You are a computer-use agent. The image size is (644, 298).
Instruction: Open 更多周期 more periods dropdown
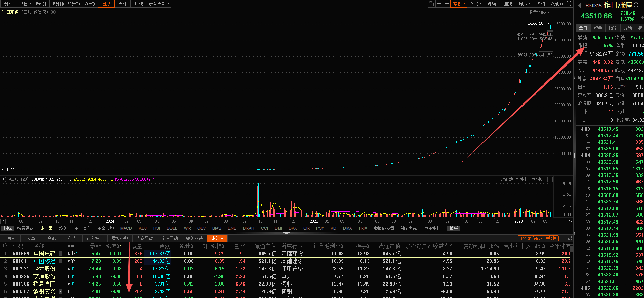[159, 4]
